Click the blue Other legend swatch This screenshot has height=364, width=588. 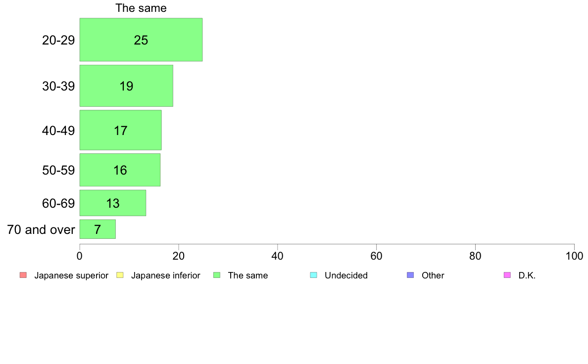click(410, 275)
